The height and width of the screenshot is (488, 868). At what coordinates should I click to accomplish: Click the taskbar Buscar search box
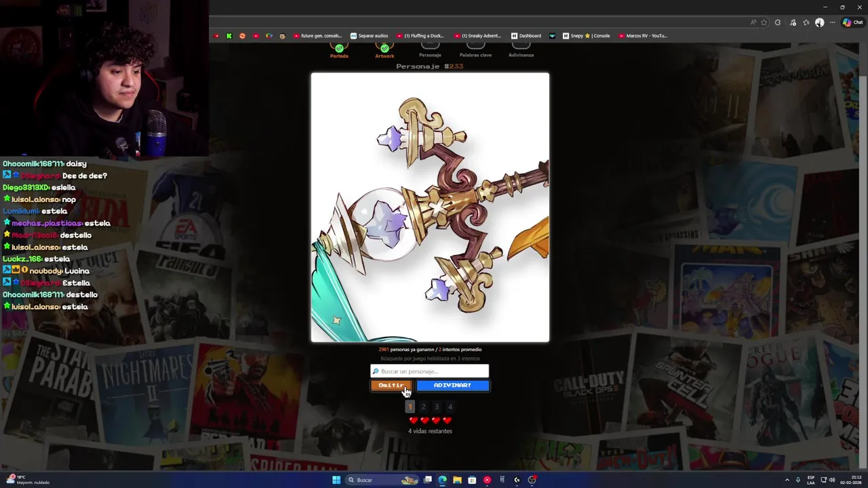point(382,480)
